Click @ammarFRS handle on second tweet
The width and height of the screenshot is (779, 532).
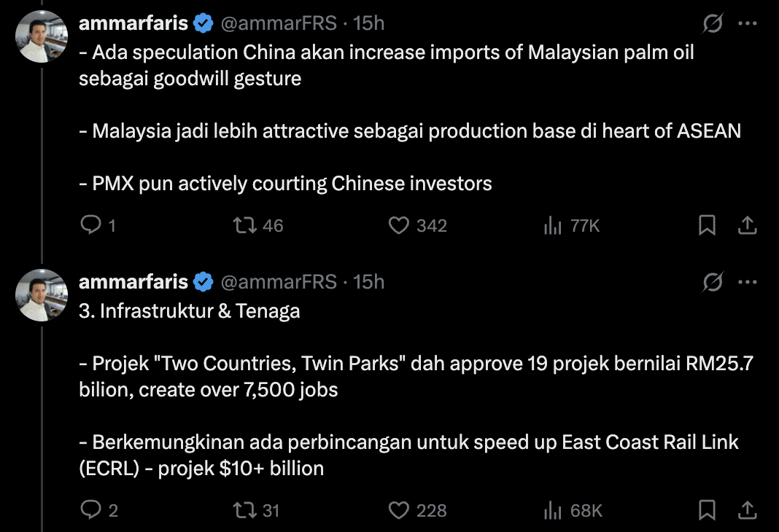pyautogui.click(x=278, y=282)
